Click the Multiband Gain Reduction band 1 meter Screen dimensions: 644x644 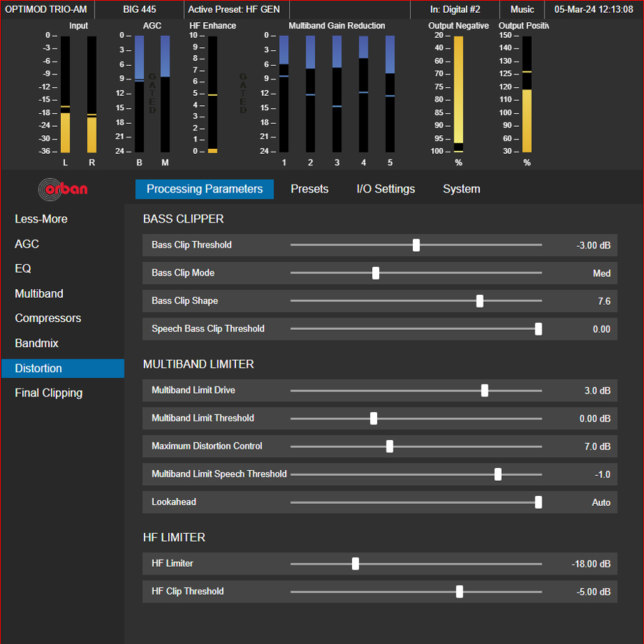284,94
